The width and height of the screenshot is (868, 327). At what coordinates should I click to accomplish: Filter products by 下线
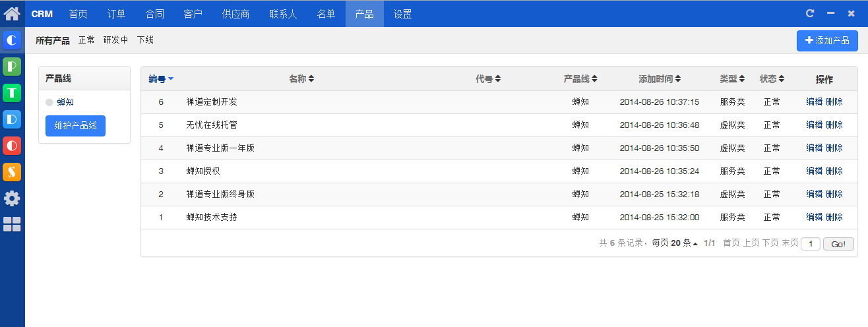(x=145, y=40)
